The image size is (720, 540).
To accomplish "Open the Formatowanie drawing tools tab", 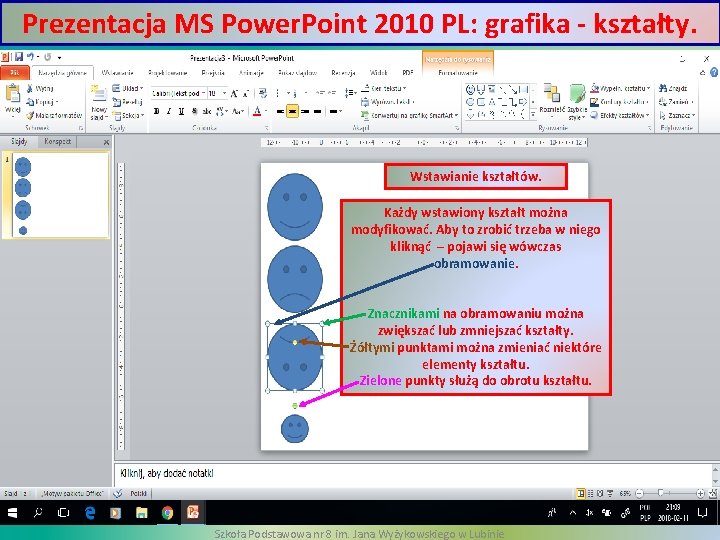I will tap(458, 73).
